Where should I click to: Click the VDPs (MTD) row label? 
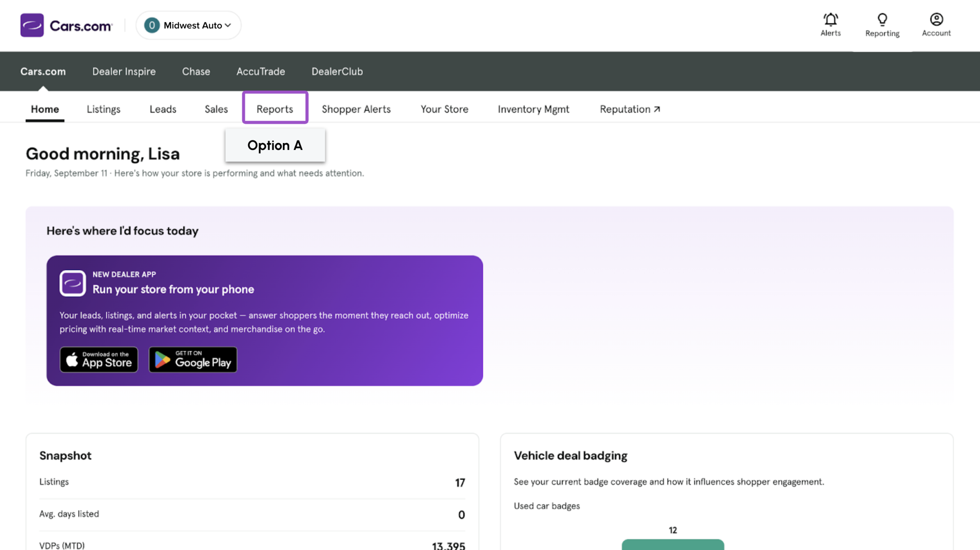click(x=62, y=545)
